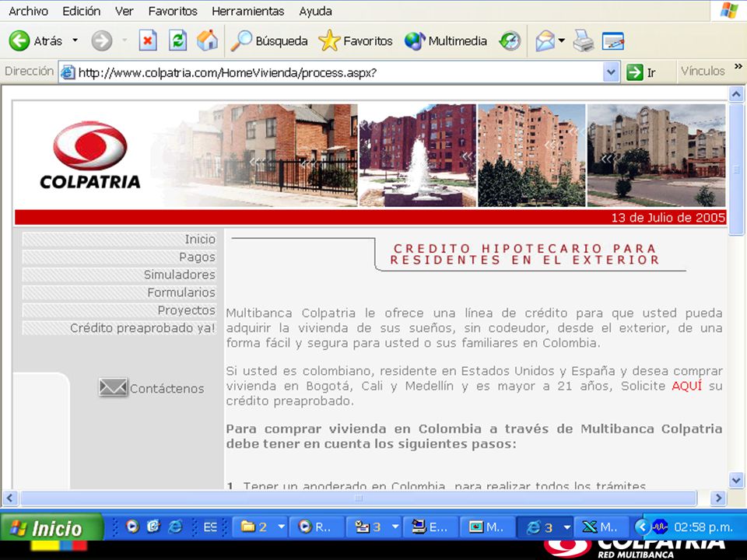Open the Edición menu

(82, 11)
